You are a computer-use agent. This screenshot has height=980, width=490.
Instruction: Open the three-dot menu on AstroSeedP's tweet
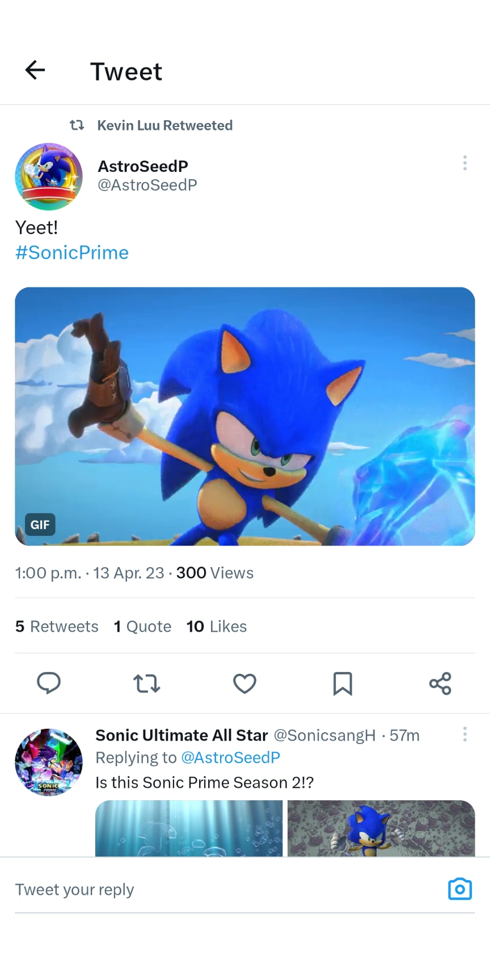pos(464,163)
